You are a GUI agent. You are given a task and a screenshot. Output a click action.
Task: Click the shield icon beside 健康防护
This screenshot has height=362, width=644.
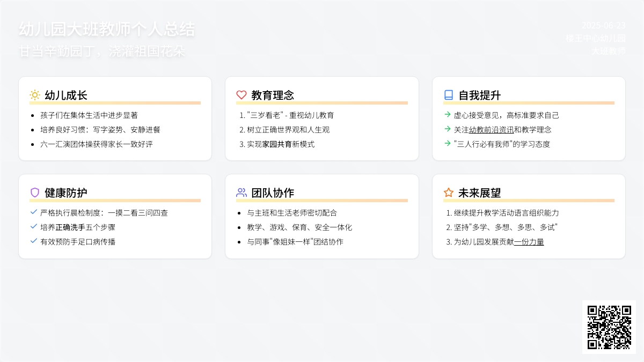coord(35,193)
